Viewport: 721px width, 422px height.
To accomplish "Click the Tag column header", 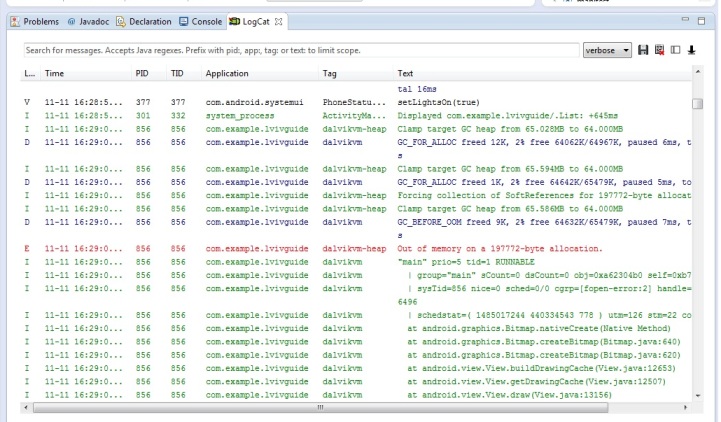I will (356, 74).
